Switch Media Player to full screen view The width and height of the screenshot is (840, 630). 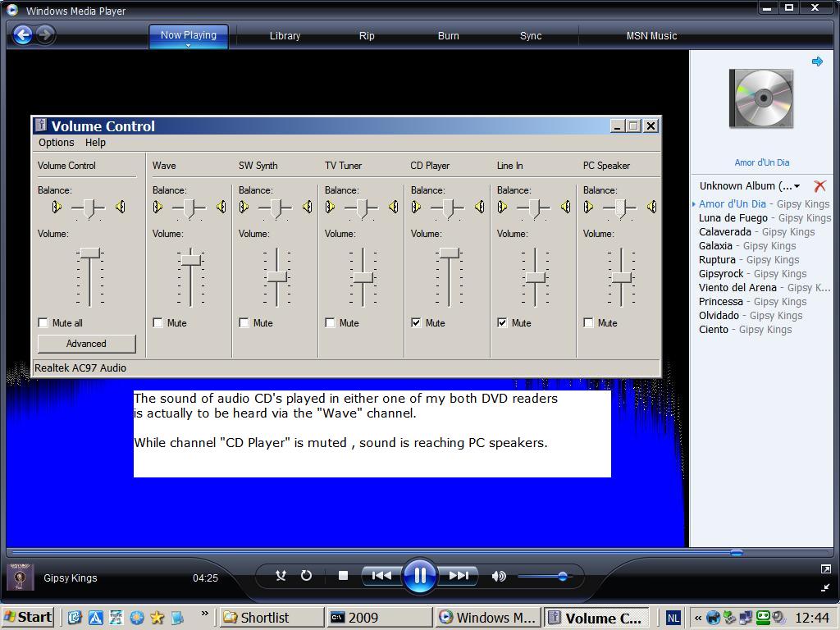[825, 569]
